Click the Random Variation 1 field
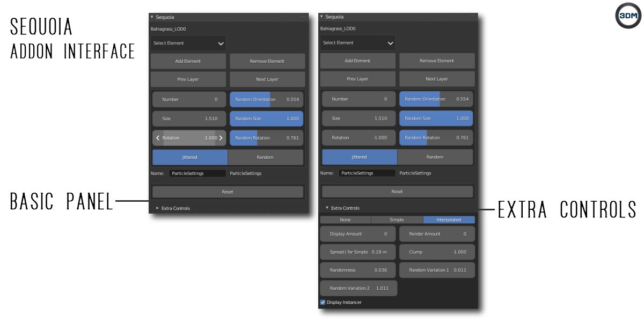The image size is (644, 322). pos(437,270)
